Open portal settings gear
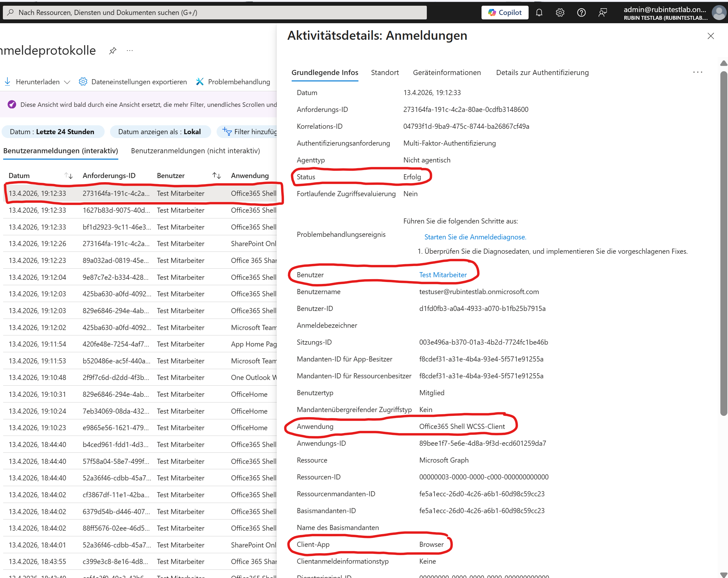Screen dimensions: 728x578 [560, 12]
